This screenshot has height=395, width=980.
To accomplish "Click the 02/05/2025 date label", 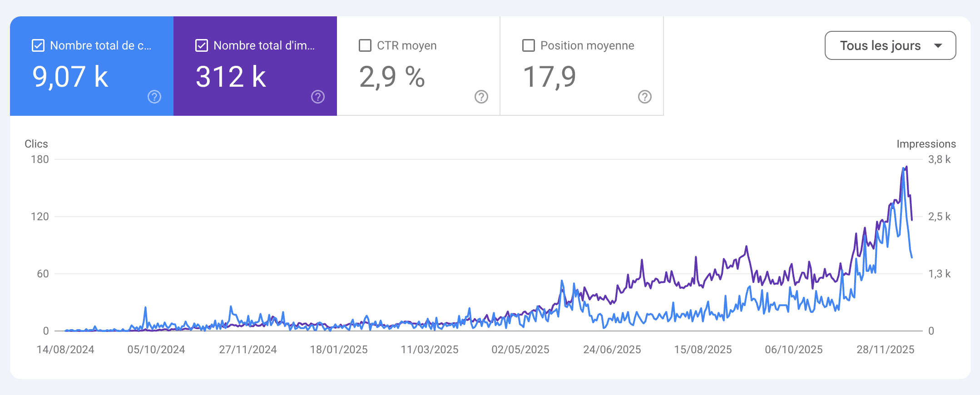I will click(x=520, y=350).
